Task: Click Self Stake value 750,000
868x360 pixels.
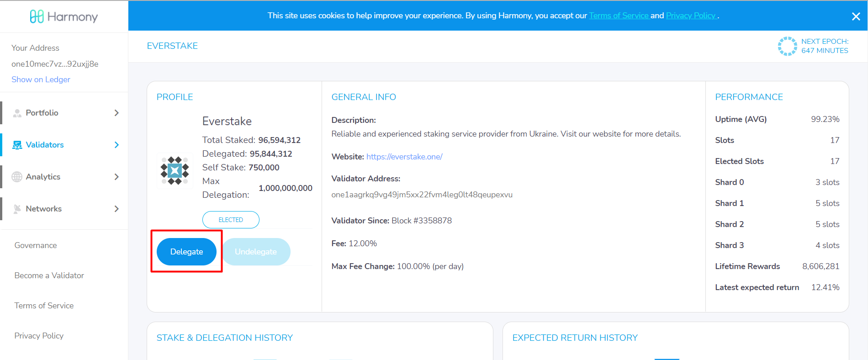Action: coord(264,168)
